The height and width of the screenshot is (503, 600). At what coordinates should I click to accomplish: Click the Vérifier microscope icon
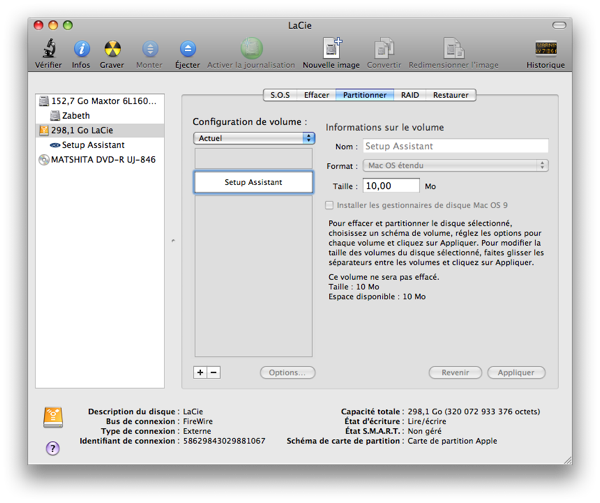click(49, 48)
